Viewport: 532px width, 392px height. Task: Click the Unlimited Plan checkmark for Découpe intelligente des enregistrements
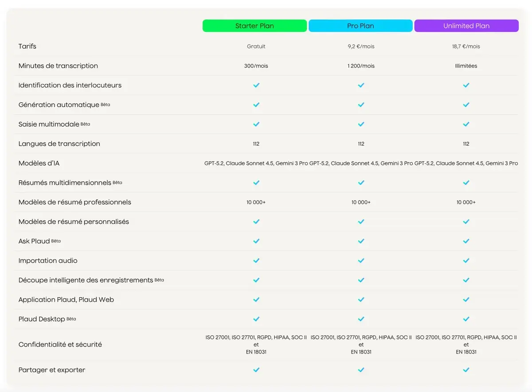point(466,280)
